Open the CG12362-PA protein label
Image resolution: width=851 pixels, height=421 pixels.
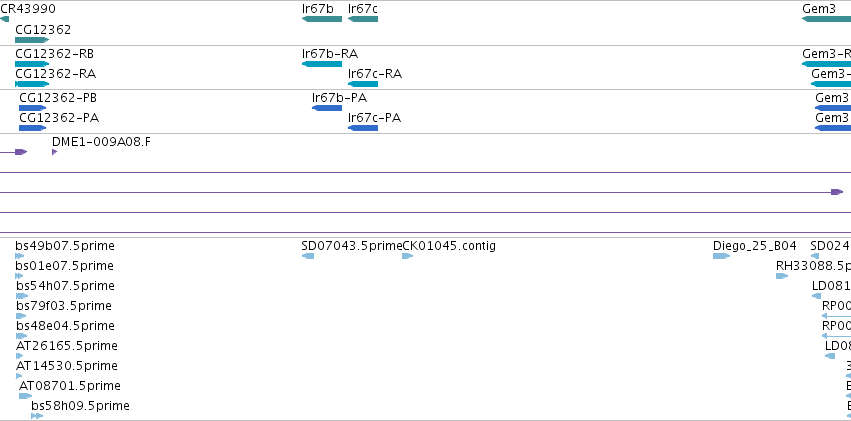59,118
